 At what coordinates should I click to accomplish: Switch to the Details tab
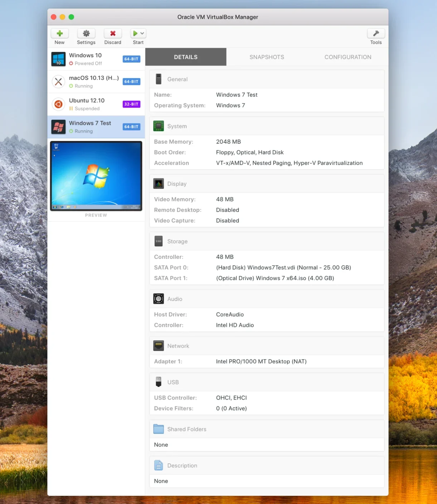tap(186, 57)
